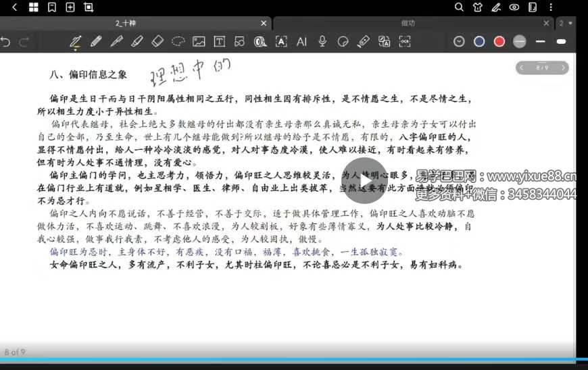Viewport: 588px width, 370px height.
Task: Select the Text box tool
Action: [x=219, y=42]
